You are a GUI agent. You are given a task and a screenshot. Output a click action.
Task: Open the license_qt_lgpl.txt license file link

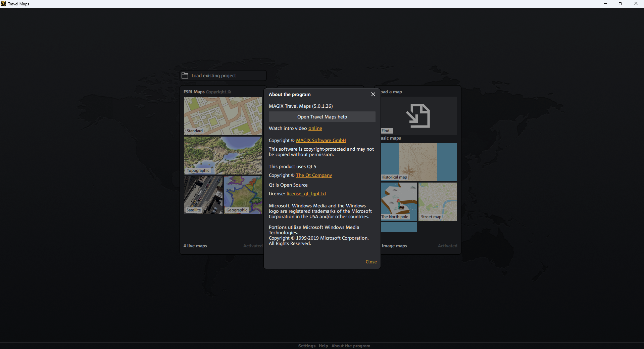306,194
